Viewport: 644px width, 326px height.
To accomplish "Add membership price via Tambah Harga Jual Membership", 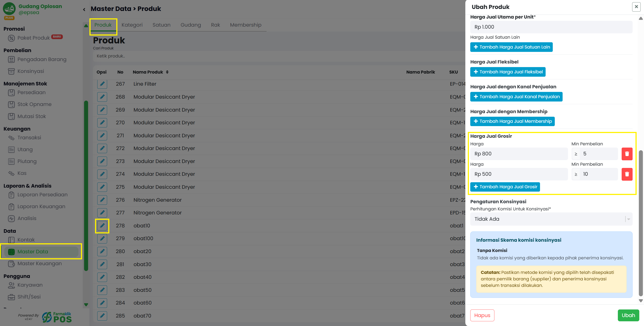I will [x=512, y=121].
